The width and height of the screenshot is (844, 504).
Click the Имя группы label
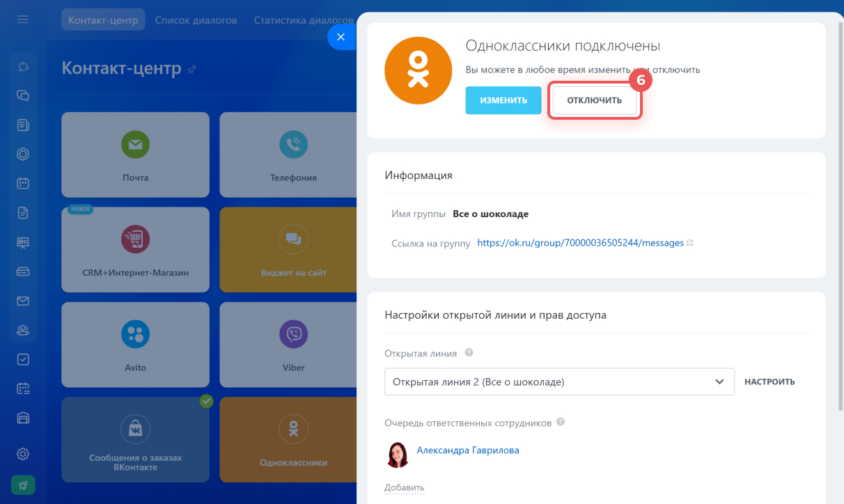[419, 214]
